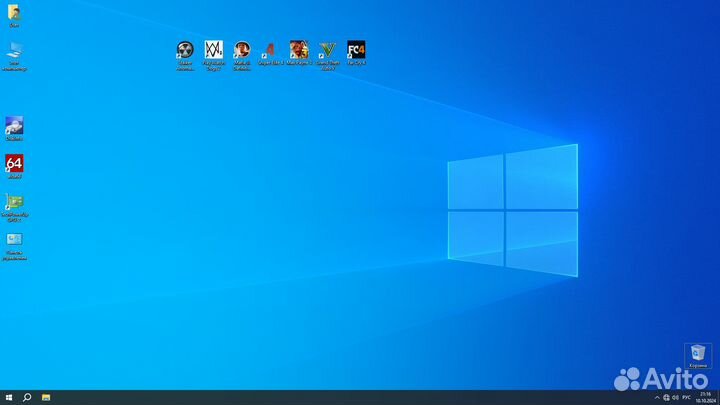Image resolution: width=720 pixels, height=405 pixels.
Task: Open taskbar search magnifier
Action: (27, 397)
